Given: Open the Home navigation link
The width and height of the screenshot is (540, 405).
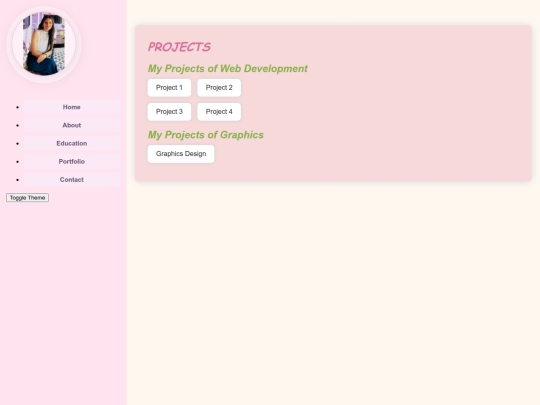Looking at the screenshot, I should pyautogui.click(x=72, y=107).
